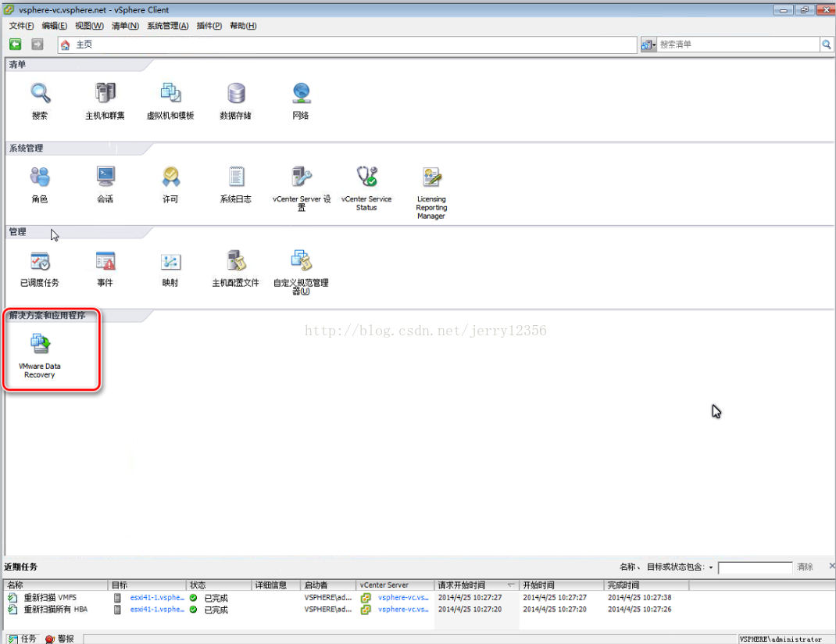Open 会话 sessions icon
836x644 pixels.
coord(105,177)
